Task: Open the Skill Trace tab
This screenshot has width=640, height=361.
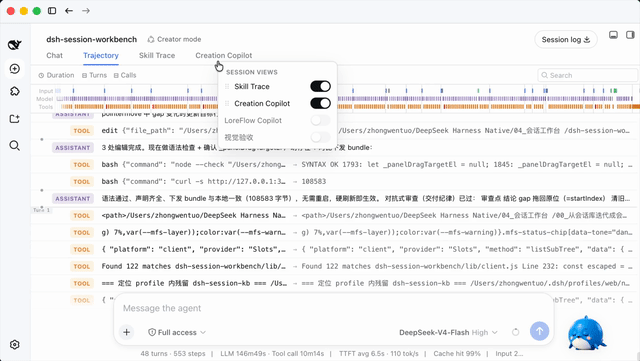Action: (157, 56)
